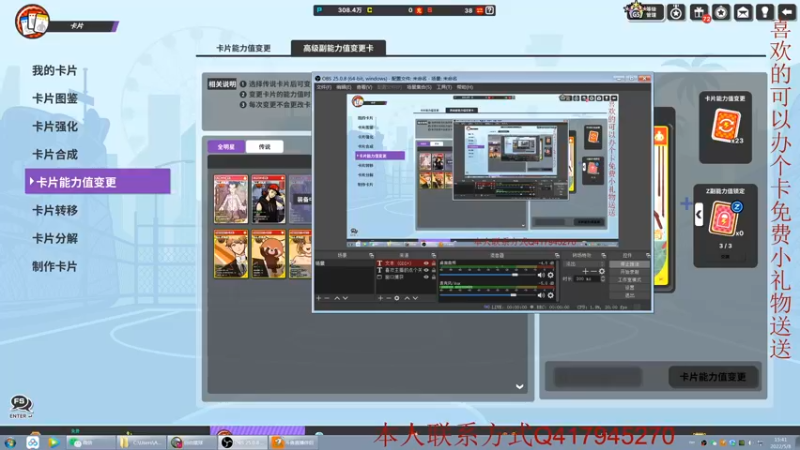Select first card thumbnail in top row

[x=231, y=199]
